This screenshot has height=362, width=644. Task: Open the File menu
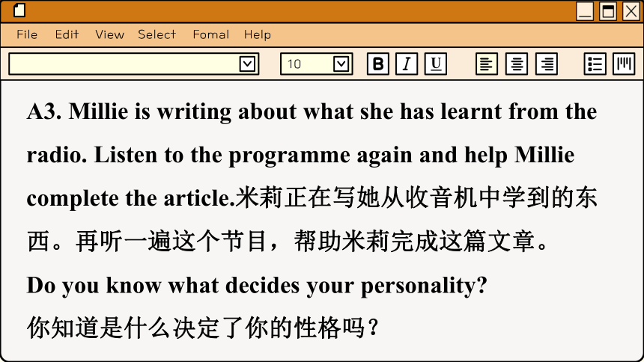pyautogui.click(x=27, y=34)
